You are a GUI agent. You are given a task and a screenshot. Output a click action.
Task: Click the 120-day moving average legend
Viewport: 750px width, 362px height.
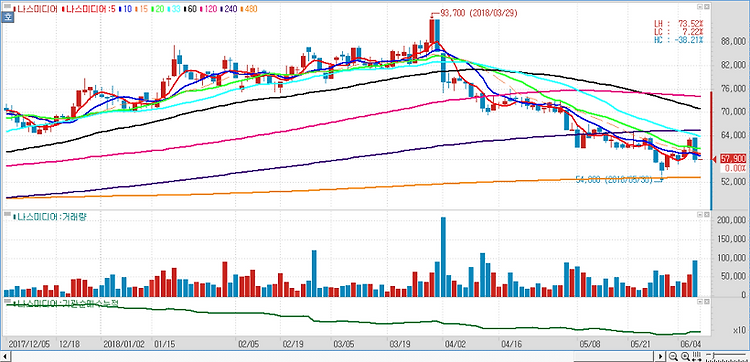tap(209, 9)
